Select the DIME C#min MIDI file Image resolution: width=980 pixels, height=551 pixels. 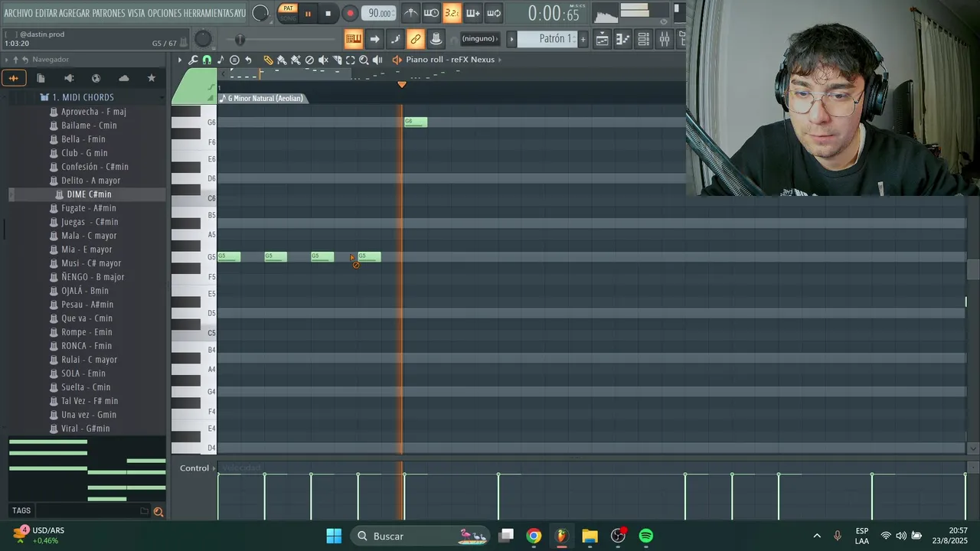click(89, 194)
